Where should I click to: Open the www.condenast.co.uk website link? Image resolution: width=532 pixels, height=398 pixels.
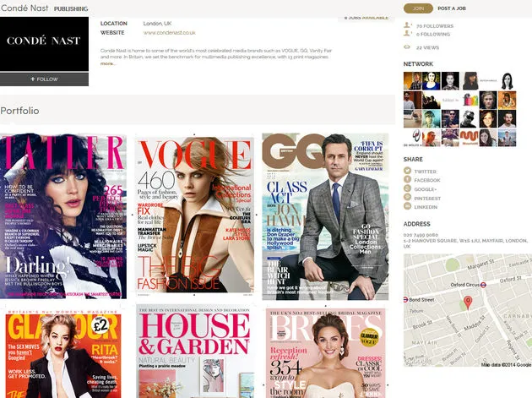tap(169, 33)
